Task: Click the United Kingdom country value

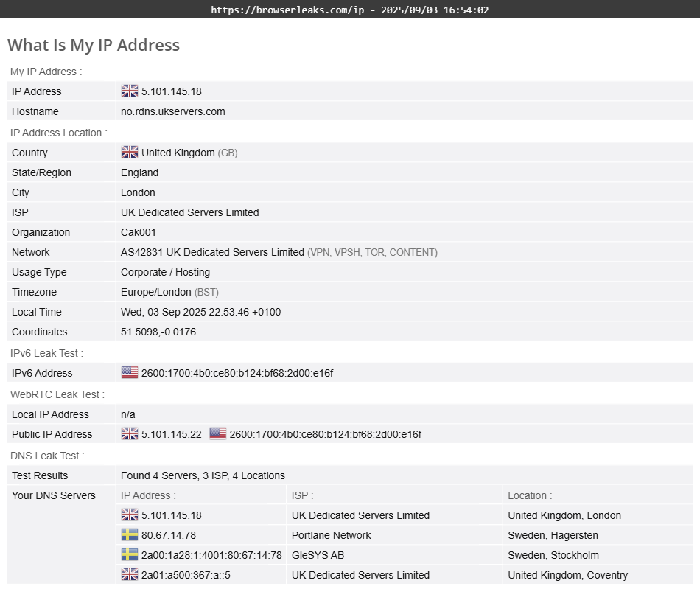Action: click(178, 153)
